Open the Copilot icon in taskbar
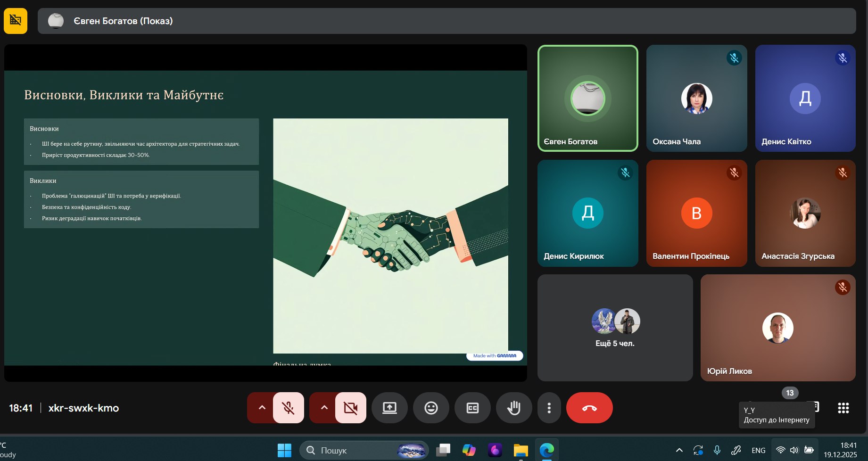The height and width of the screenshot is (461, 868). click(469, 450)
